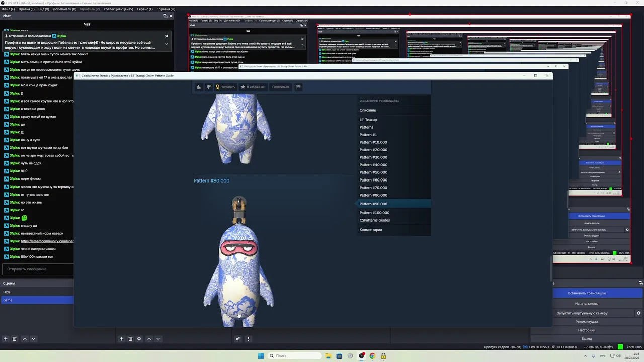Jump to Pattern #1 in guide contents
Image resolution: width=644 pixels, height=362 pixels.
[368, 135]
